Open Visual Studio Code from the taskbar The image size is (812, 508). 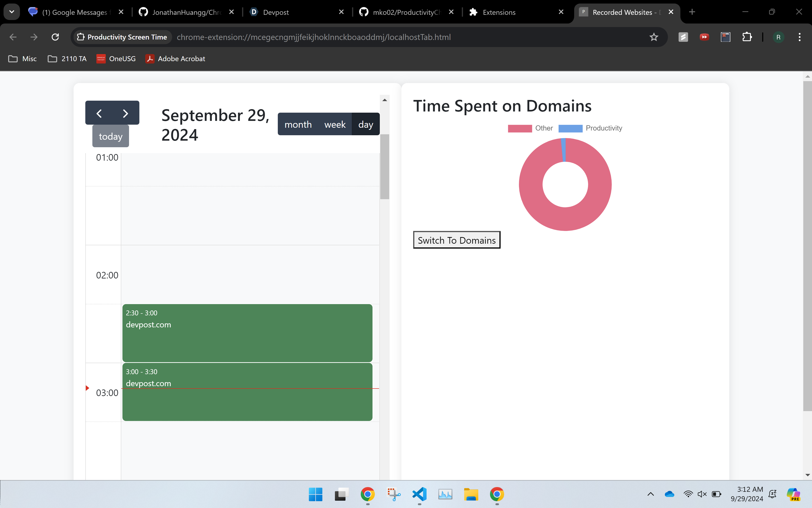419,494
